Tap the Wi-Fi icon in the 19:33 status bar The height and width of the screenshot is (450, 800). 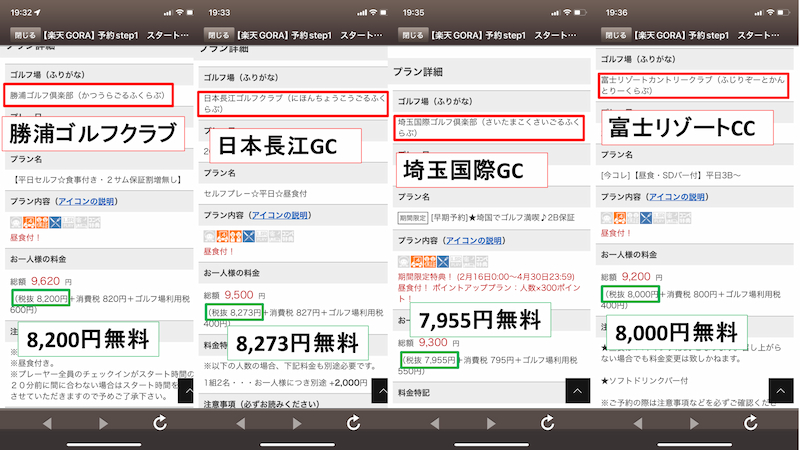click(373, 12)
